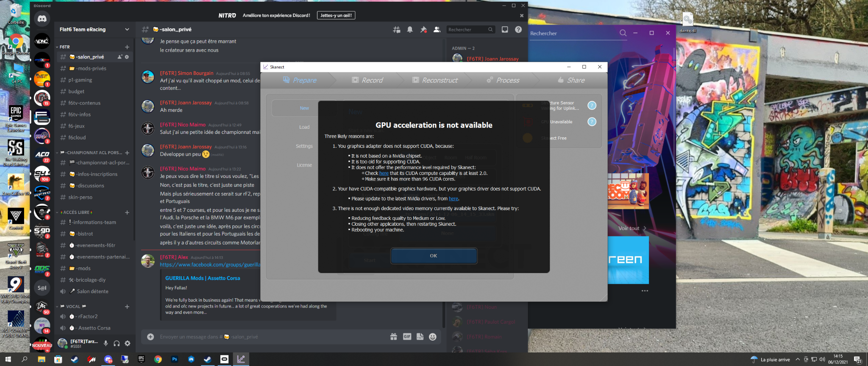
Task: Click the Skanect taskbar icon
Action: tap(241, 359)
